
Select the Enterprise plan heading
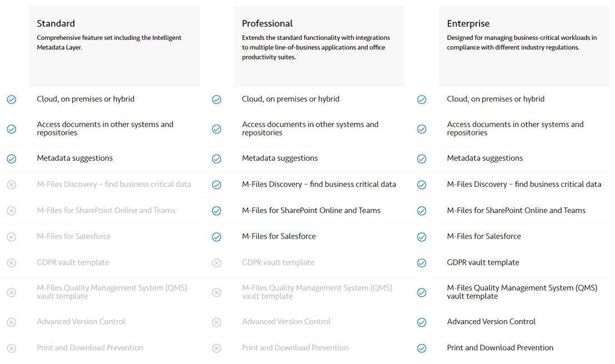(468, 23)
